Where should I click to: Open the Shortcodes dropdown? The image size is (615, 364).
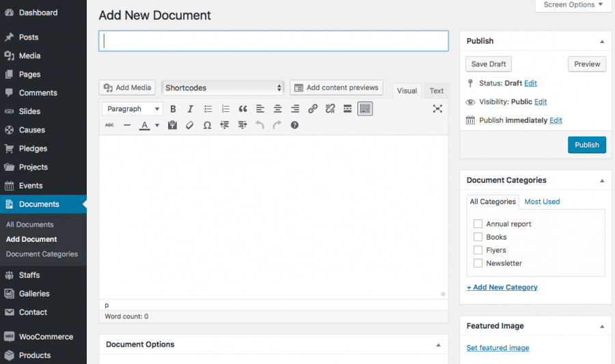coord(222,88)
